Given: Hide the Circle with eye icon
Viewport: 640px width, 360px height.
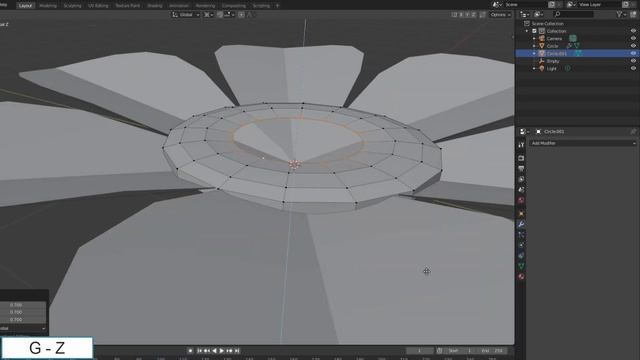Looking at the screenshot, I should click(x=633, y=46).
